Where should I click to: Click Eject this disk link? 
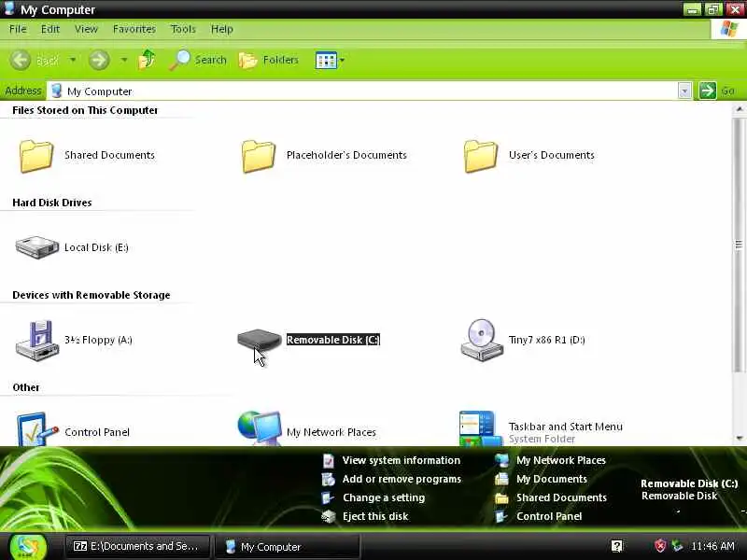click(x=375, y=516)
